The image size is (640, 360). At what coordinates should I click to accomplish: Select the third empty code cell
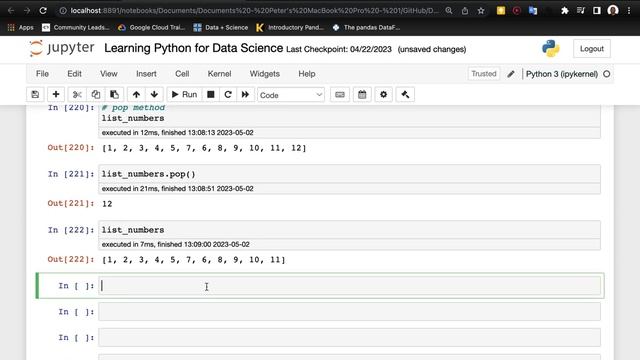pos(349,338)
